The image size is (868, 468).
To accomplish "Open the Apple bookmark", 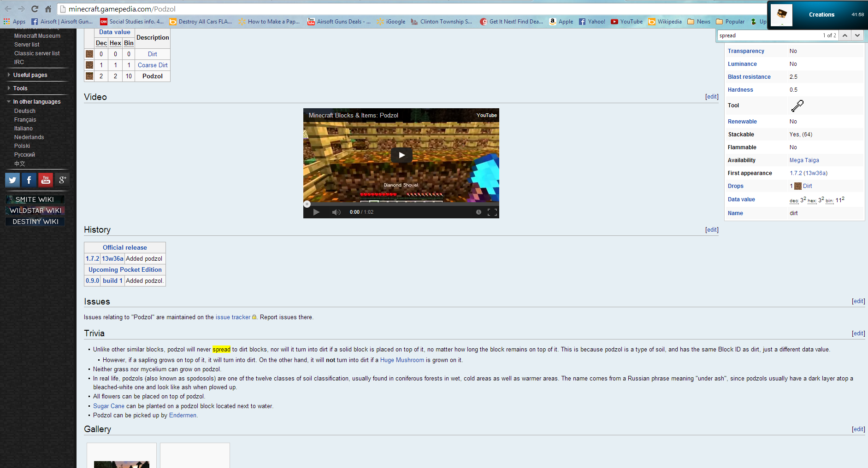I will [x=561, y=22].
